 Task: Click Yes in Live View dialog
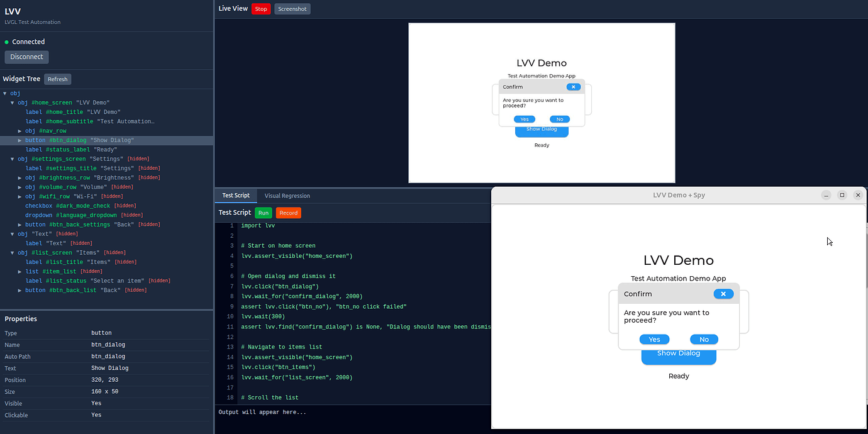pyautogui.click(x=524, y=120)
